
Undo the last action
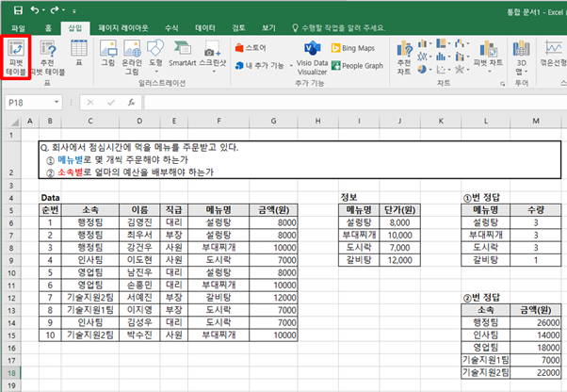35,10
